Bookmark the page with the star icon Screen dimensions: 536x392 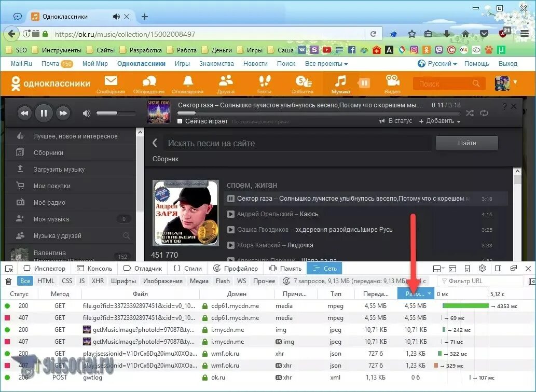coord(412,34)
